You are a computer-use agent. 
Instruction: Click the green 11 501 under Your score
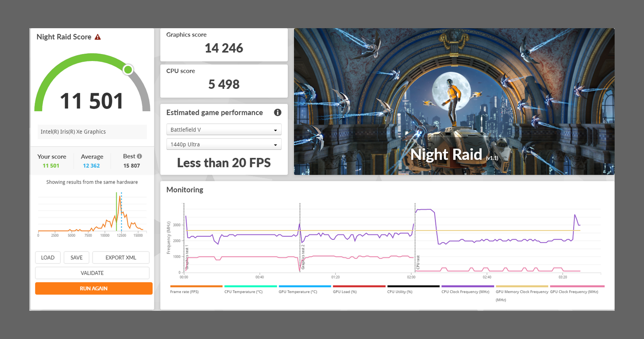[x=51, y=166]
